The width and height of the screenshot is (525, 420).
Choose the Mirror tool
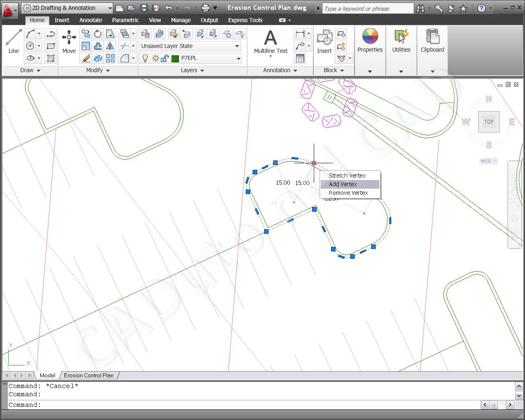click(110, 46)
